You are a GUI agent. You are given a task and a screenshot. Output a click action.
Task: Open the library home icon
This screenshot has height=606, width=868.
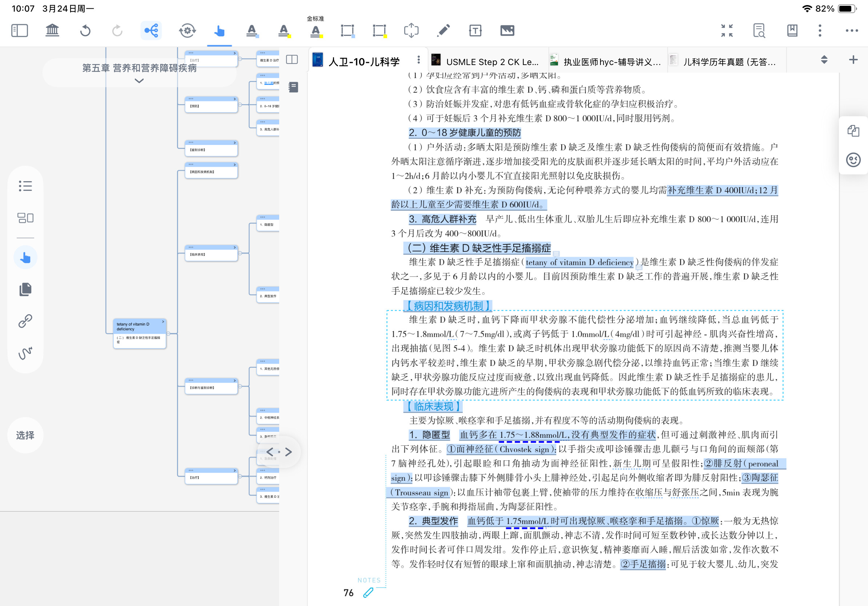[x=52, y=31]
